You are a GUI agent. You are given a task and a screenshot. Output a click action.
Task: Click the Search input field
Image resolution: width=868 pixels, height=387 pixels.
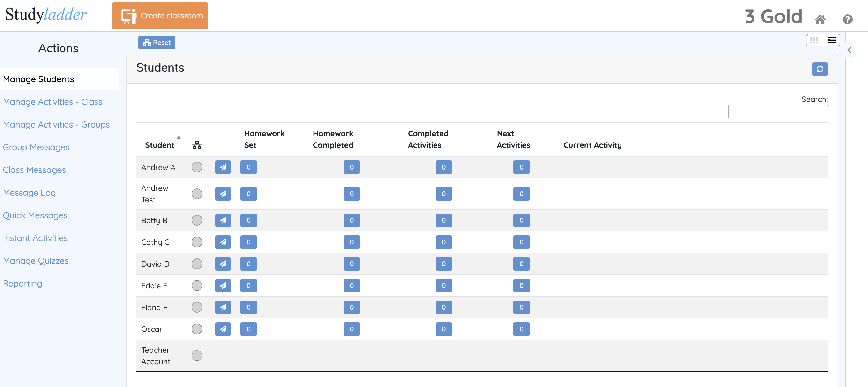tap(778, 112)
